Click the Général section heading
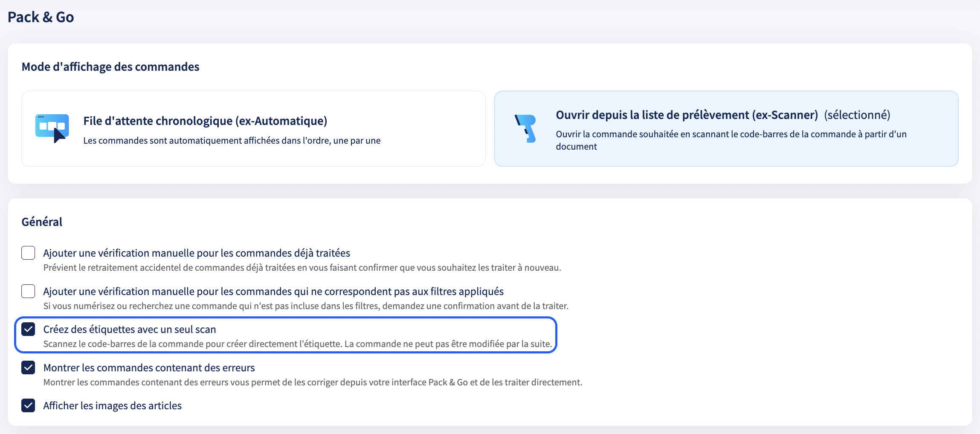 [x=42, y=222]
